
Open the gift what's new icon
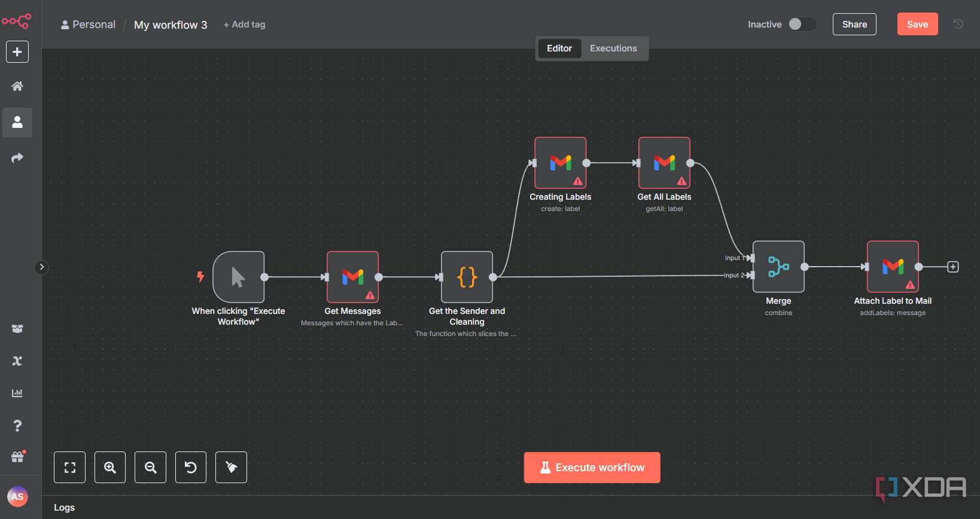17,457
